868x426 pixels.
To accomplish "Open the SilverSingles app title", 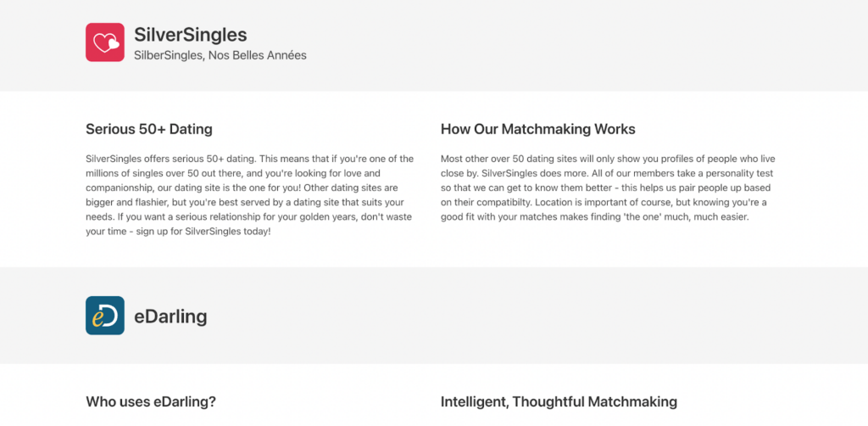I will coord(191,35).
